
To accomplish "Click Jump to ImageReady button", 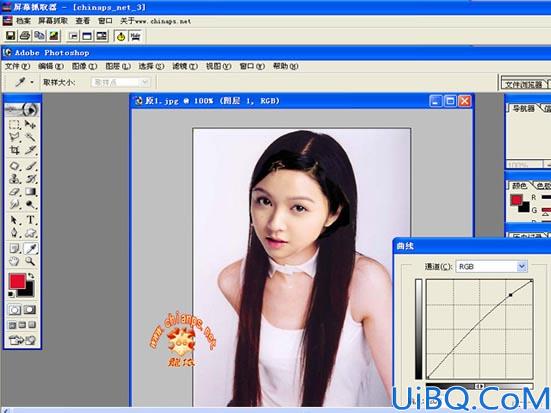I will [x=22, y=340].
